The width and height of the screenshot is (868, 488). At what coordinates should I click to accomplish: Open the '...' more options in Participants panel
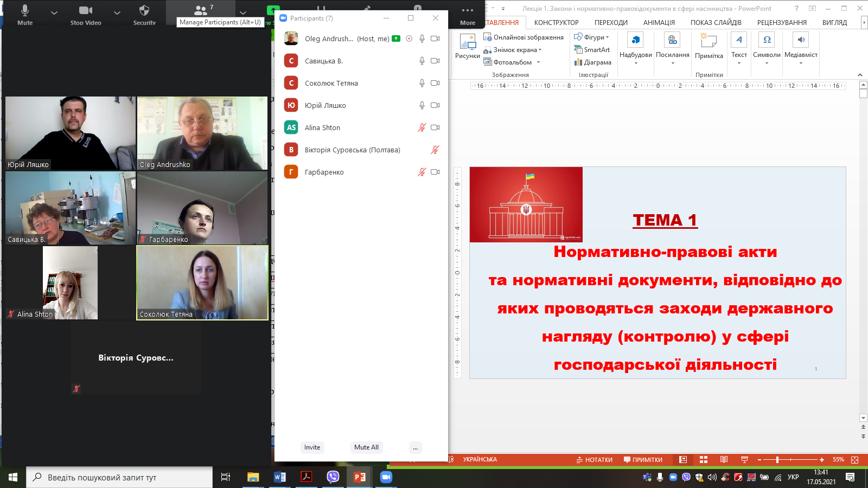click(x=415, y=447)
